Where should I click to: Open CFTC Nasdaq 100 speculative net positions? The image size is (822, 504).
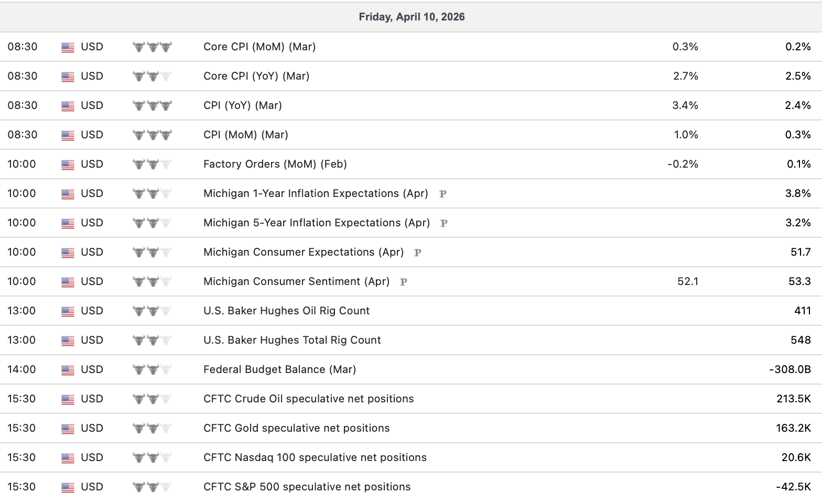click(315, 457)
